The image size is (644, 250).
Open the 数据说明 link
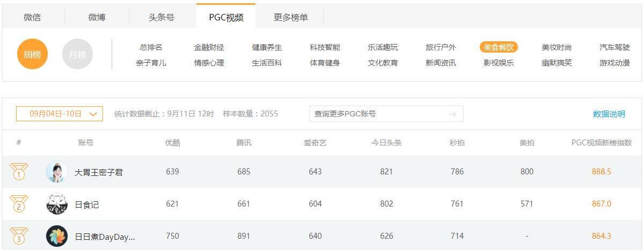pyautogui.click(x=609, y=114)
